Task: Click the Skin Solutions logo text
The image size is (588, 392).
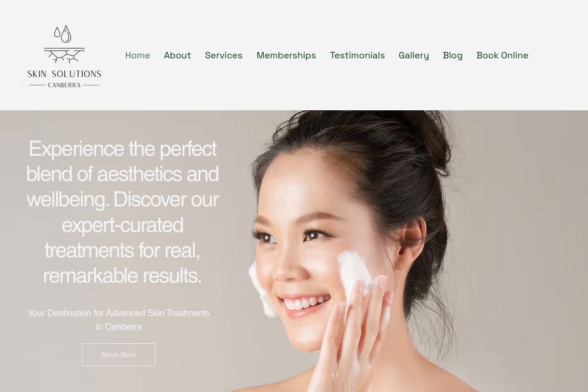Action: [64, 74]
